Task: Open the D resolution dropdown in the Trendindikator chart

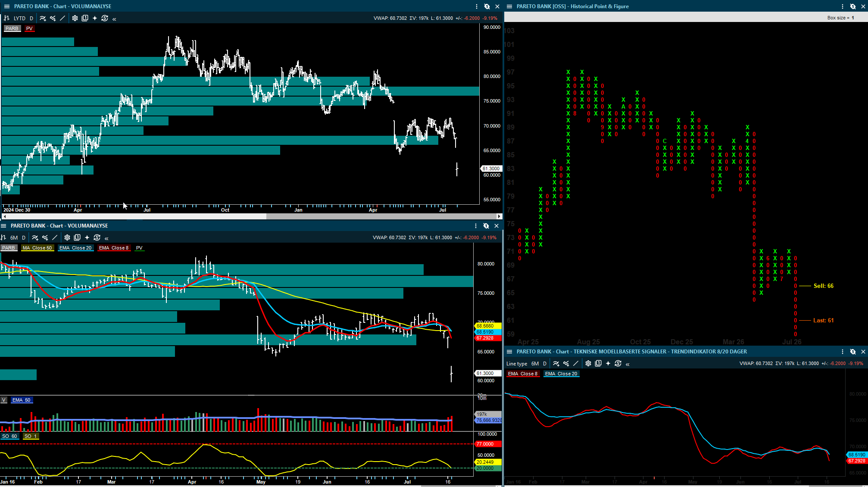Action: (545, 363)
